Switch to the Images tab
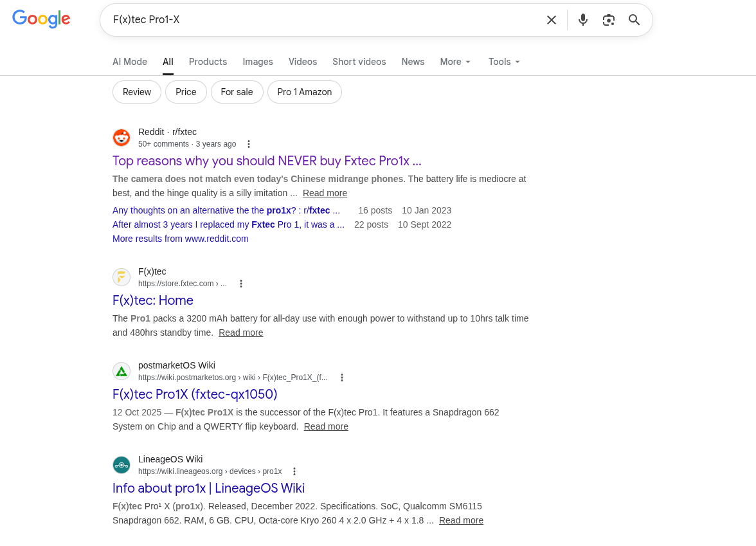 click(257, 62)
